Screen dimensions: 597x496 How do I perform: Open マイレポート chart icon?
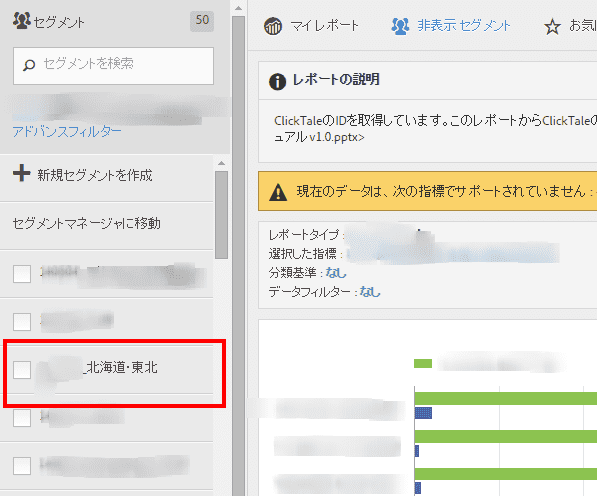click(x=273, y=26)
